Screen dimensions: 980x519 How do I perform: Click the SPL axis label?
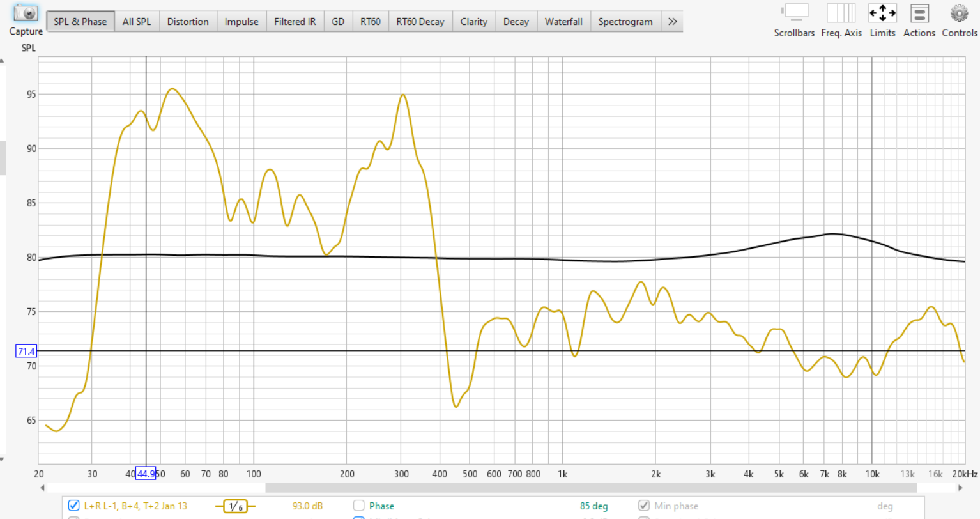pos(28,48)
